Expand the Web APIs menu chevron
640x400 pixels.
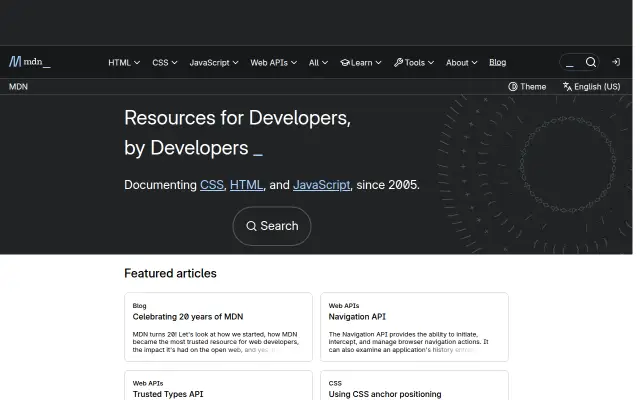294,62
